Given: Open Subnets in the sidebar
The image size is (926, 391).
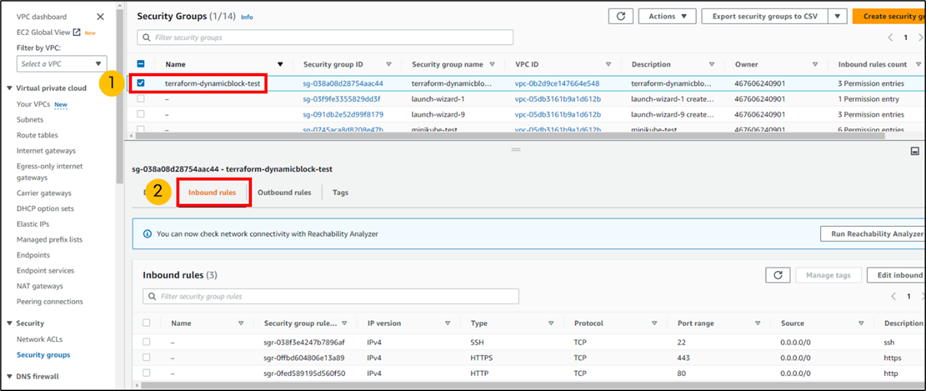Looking at the screenshot, I should pos(30,119).
